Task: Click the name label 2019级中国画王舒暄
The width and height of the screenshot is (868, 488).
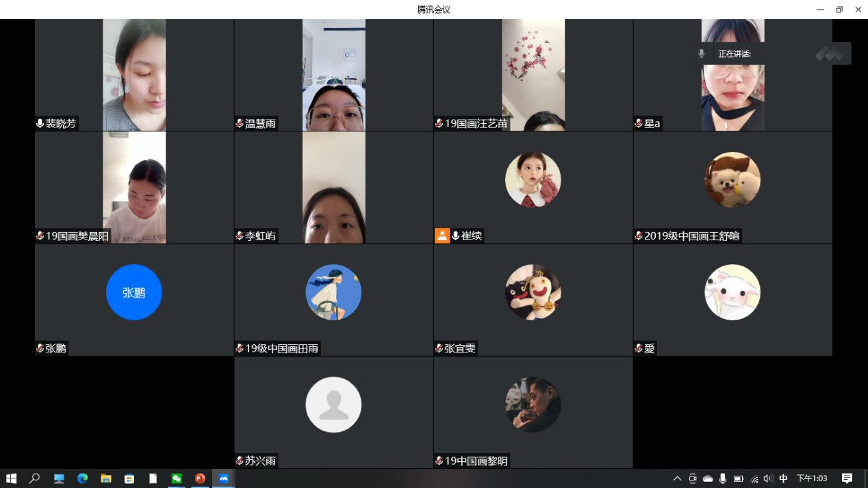Action: pyautogui.click(x=691, y=236)
